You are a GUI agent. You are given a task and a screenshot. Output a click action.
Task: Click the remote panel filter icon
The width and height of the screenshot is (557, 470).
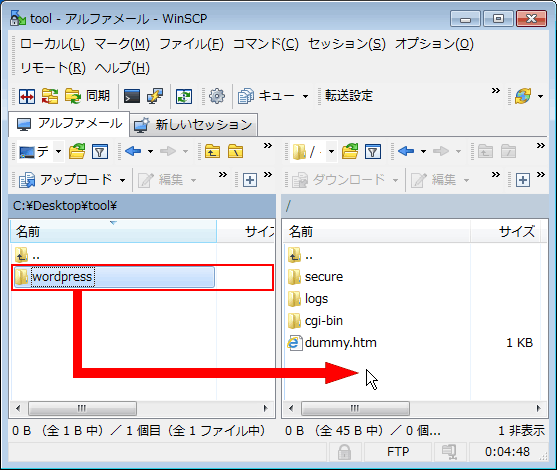point(373,152)
